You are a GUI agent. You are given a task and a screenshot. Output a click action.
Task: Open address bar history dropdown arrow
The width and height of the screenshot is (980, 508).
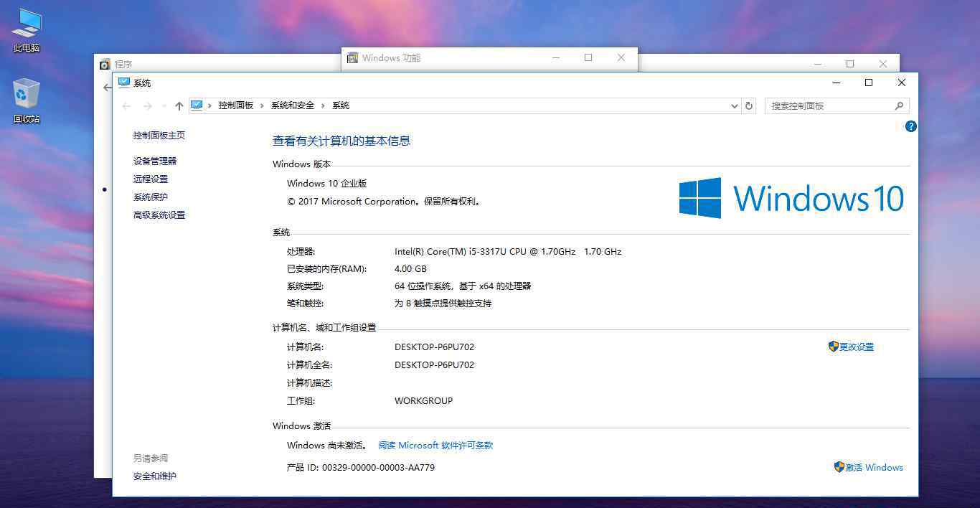coord(735,105)
